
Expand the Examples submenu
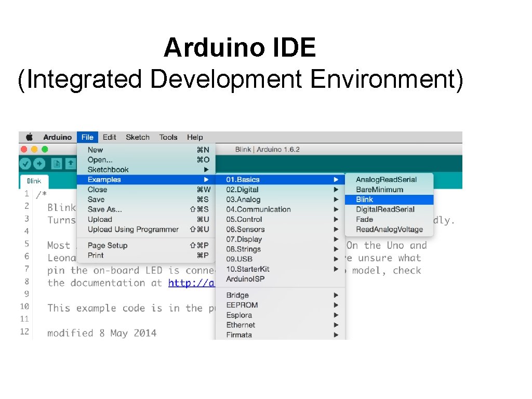(x=146, y=179)
